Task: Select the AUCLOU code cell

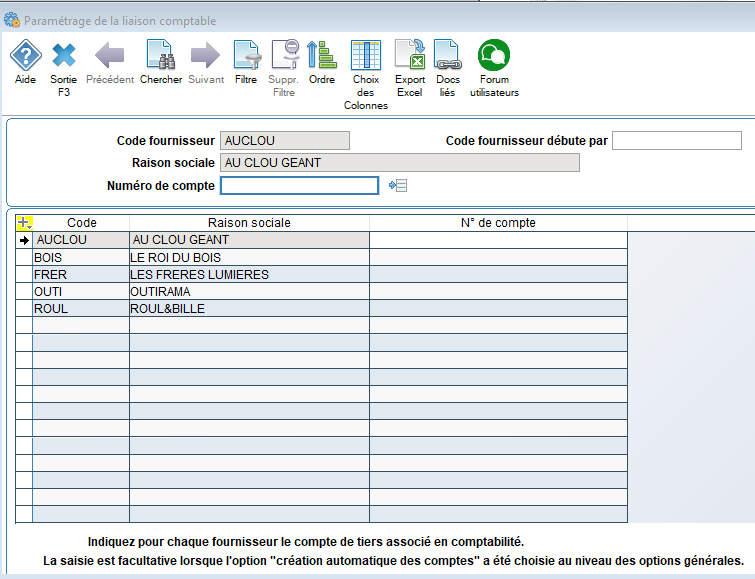Action: point(81,240)
